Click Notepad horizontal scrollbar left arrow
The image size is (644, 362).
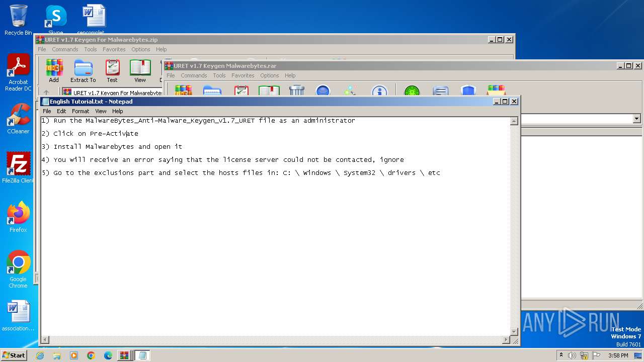[x=45, y=340]
